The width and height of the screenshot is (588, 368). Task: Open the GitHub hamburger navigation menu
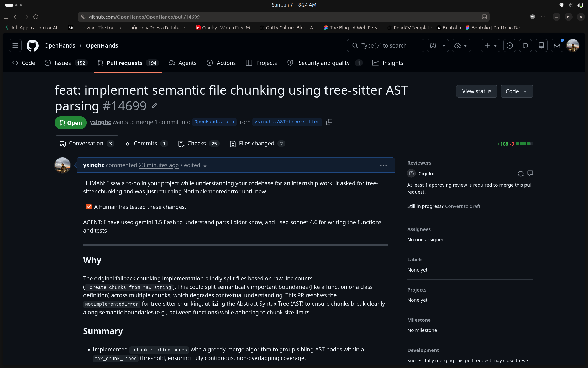point(15,45)
